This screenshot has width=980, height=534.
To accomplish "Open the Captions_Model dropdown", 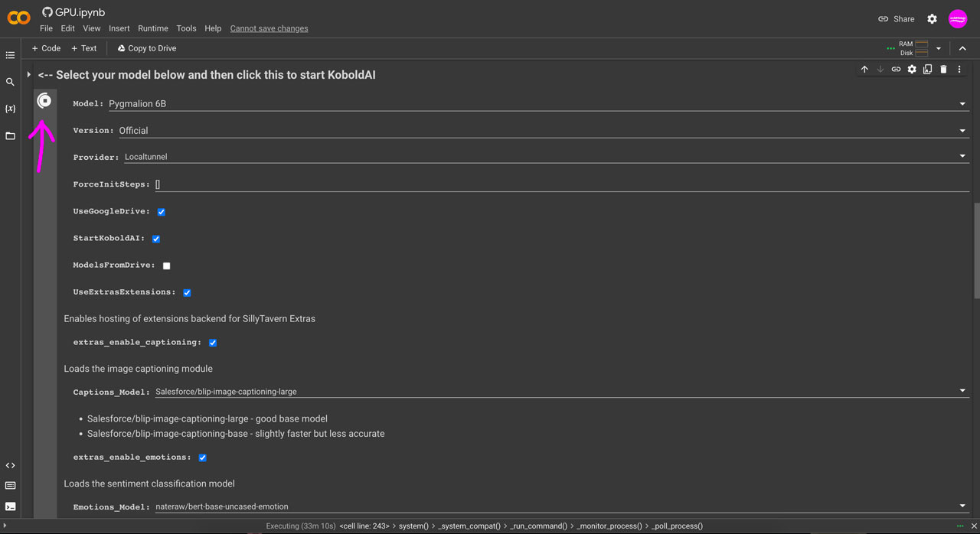I will click(x=562, y=391).
